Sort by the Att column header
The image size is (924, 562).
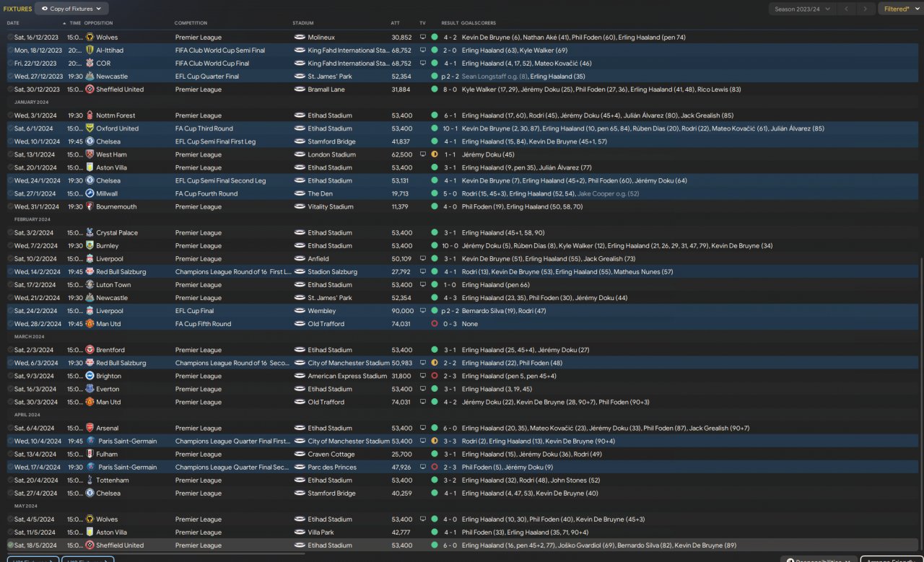395,23
